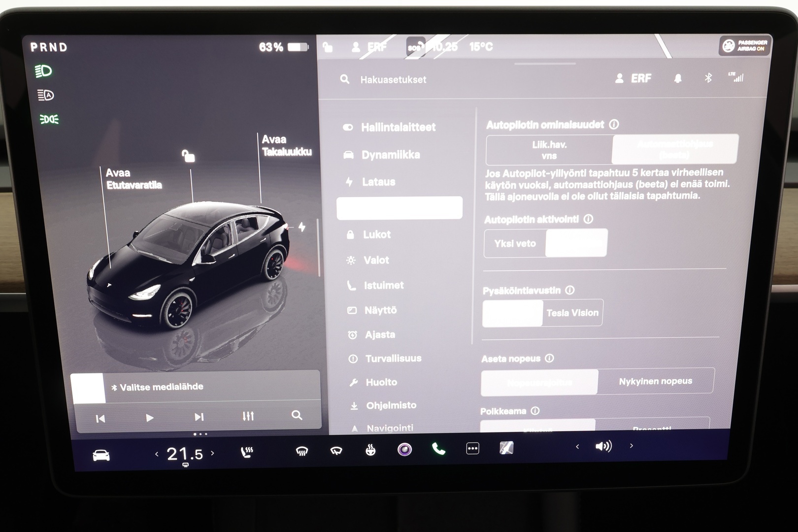Open the phone app icon
This screenshot has height=532, width=798.
pos(438,449)
